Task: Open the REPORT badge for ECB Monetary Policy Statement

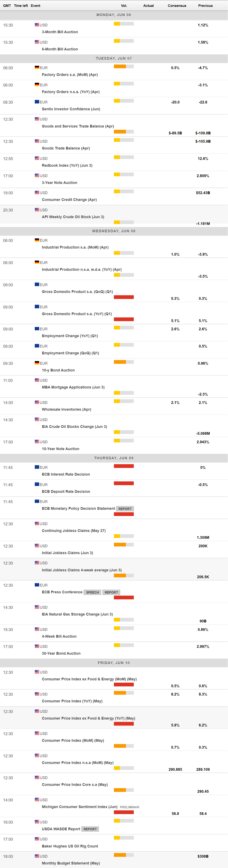Action: click(x=125, y=509)
